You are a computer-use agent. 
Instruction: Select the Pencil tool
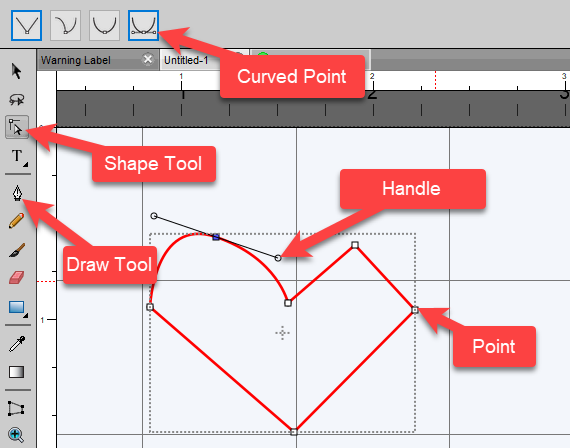pyautogui.click(x=16, y=221)
